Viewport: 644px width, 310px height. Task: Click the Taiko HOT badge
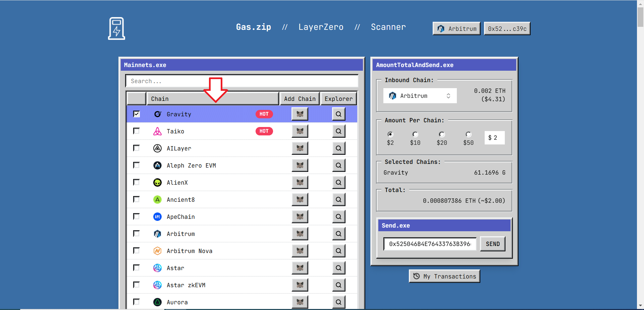pos(264,131)
